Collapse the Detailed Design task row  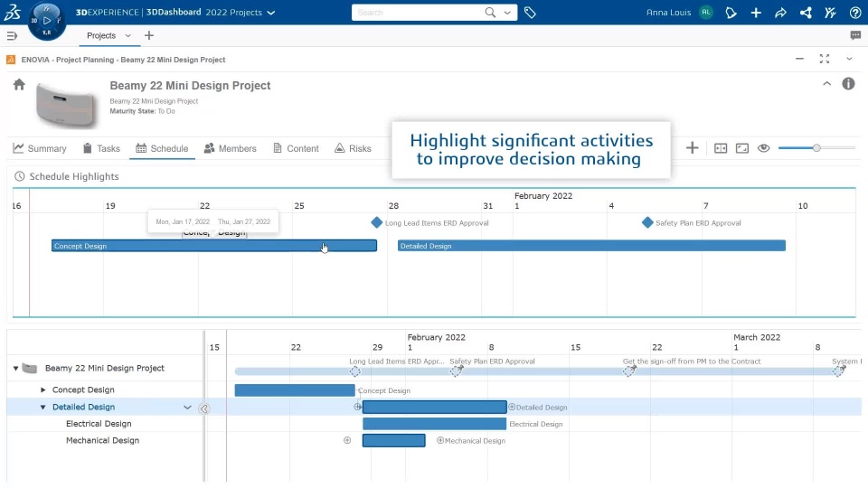[43, 408]
